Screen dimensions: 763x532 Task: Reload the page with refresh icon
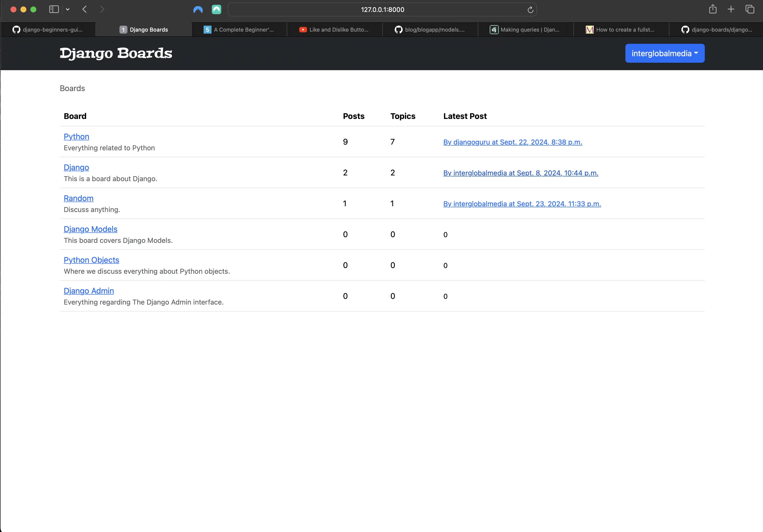point(530,10)
